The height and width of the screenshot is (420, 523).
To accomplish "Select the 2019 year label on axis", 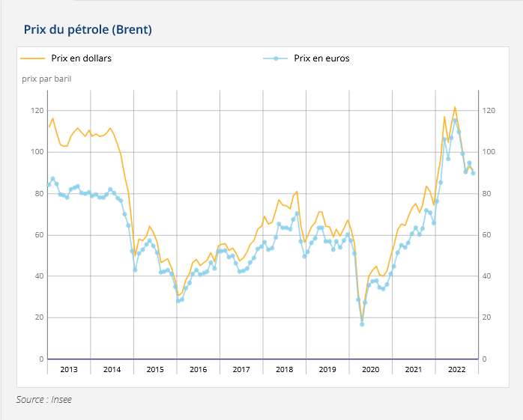I will coord(327,369).
